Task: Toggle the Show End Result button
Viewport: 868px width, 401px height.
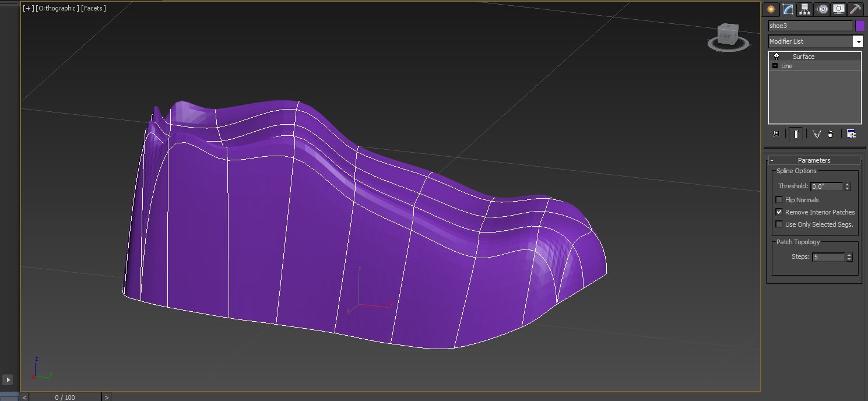Action: click(796, 133)
